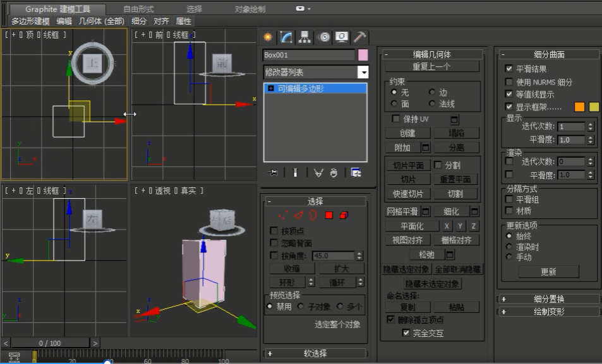Screen dimensions: 602x364
Task: Select the Polygon sub-object mode
Action: point(330,214)
